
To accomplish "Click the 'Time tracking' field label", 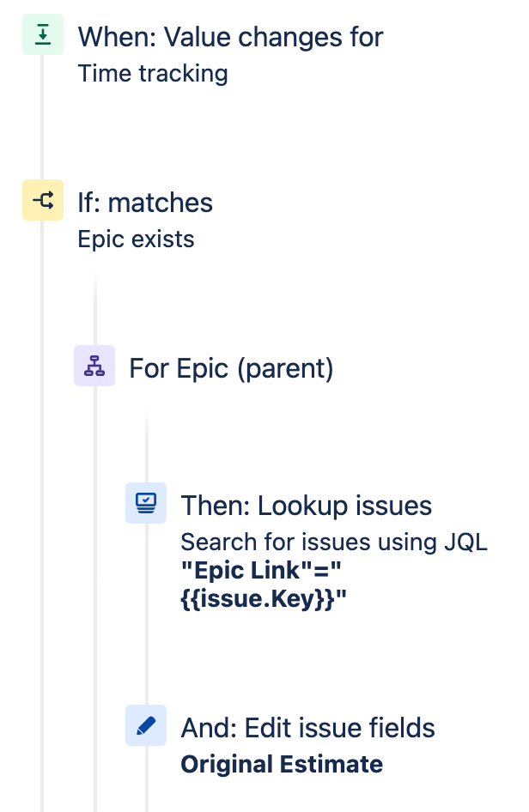I will tap(153, 74).
